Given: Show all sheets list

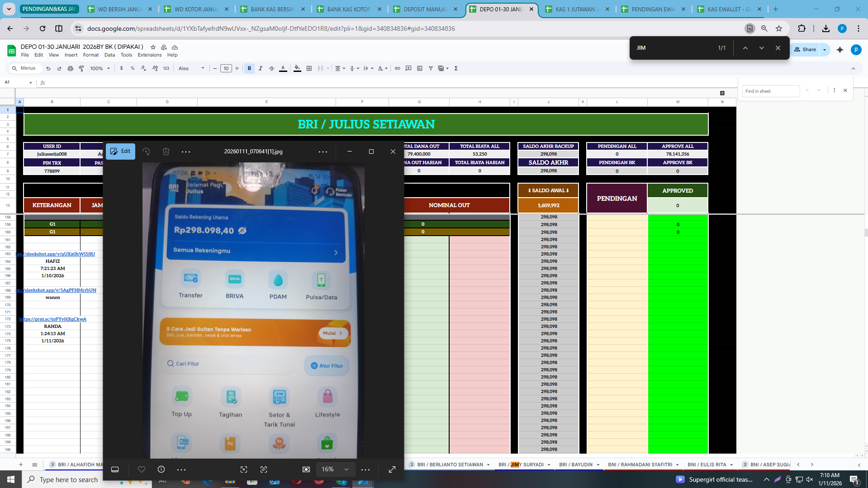Looking at the screenshot, I should [x=34, y=464].
